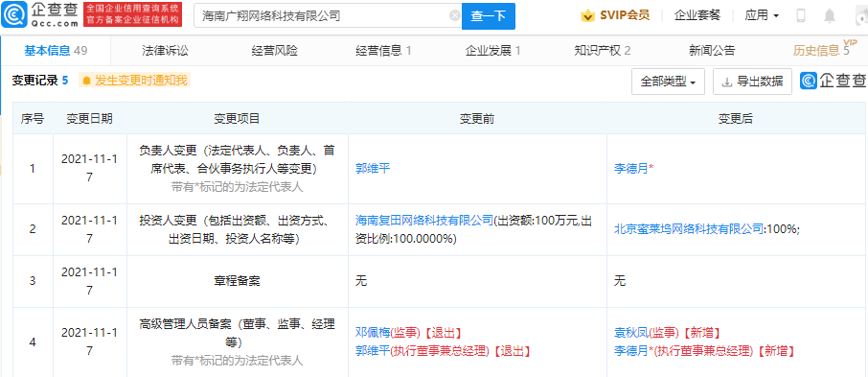Click 负责人变更 item text in row 1
868x377 pixels.
point(237,159)
